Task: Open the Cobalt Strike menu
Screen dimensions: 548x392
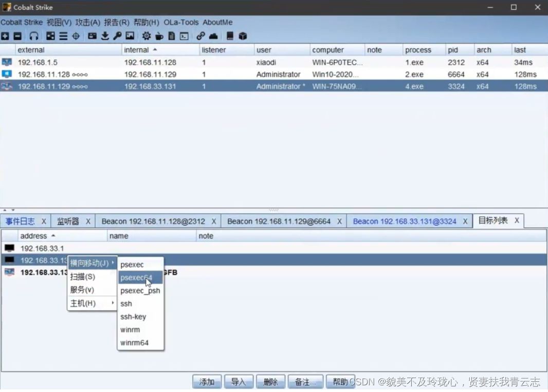Action: pyautogui.click(x=22, y=23)
